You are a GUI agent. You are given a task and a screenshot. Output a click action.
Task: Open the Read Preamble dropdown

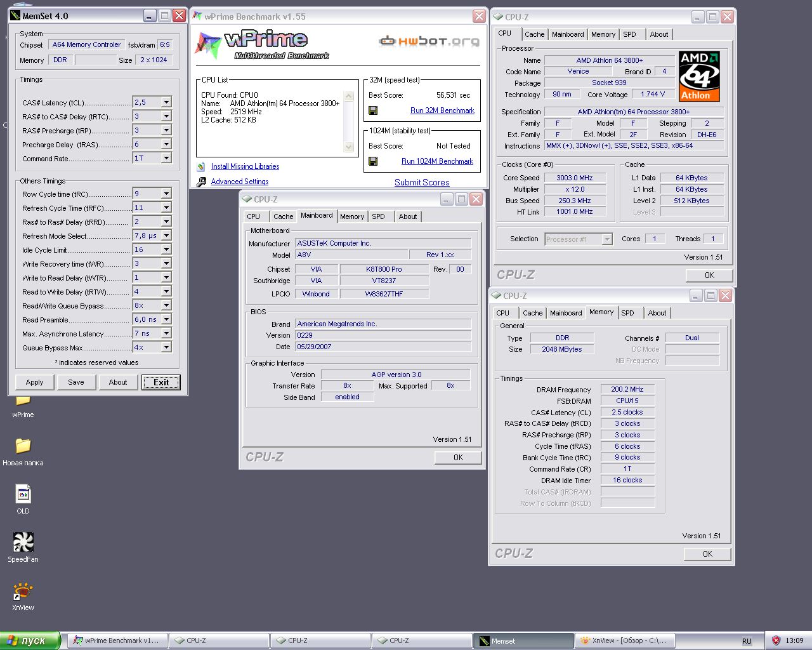click(166, 319)
